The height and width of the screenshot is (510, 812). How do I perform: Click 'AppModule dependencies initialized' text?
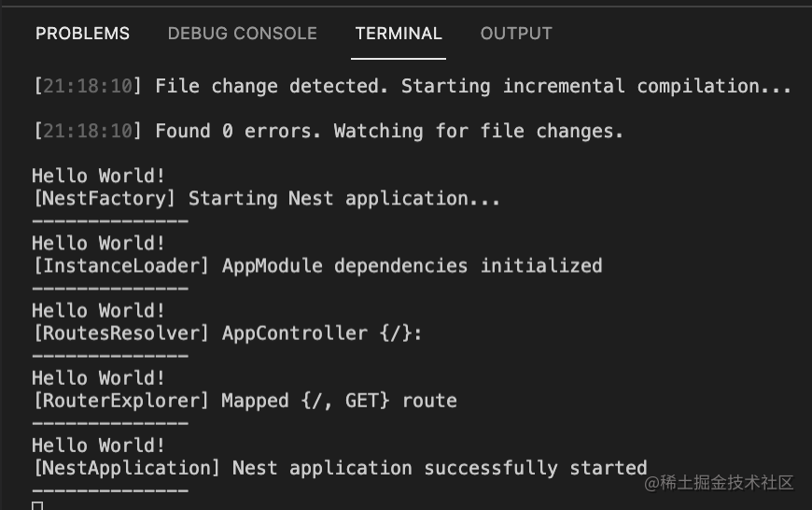tap(412, 266)
